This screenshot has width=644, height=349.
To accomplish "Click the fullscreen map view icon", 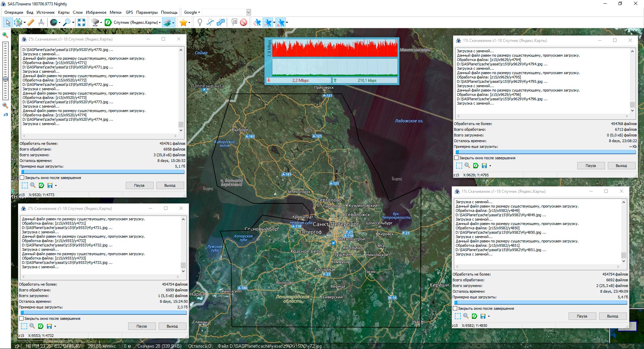I will pos(82,22).
